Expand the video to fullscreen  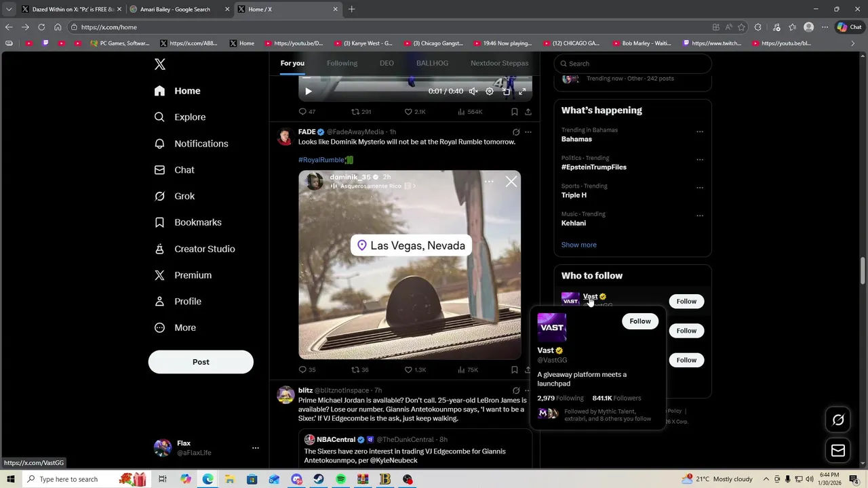522,91
